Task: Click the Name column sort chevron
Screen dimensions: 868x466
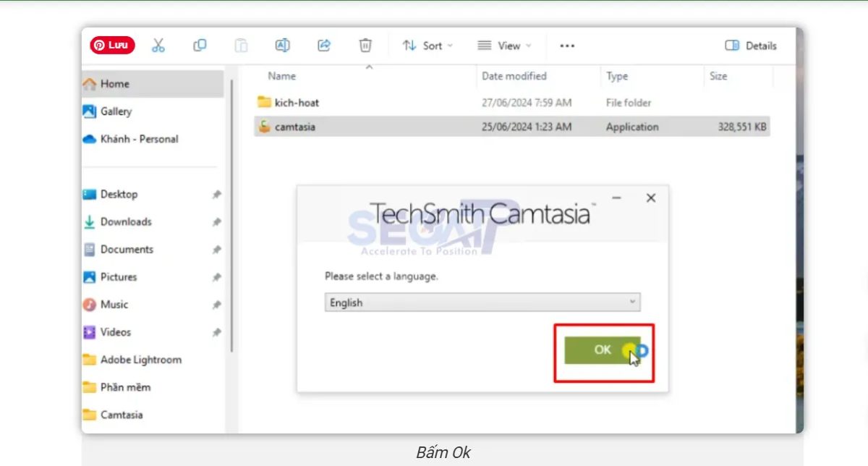Action: tap(369, 65)
